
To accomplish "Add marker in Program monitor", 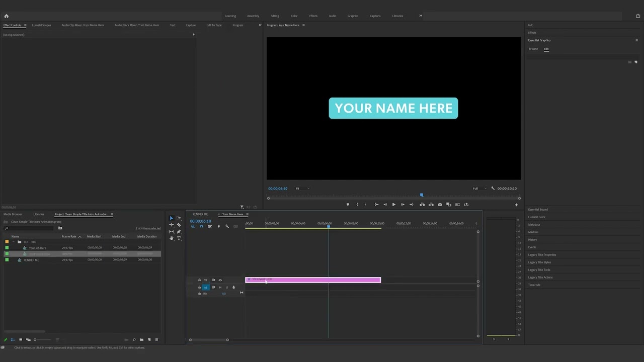I will (347, 205).
